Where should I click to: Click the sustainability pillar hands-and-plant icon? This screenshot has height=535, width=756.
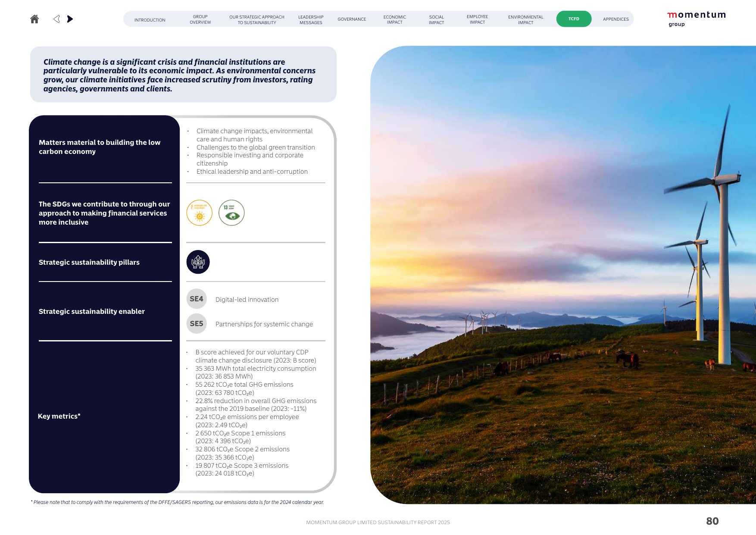pyautogui.click(x=198, y=262)
